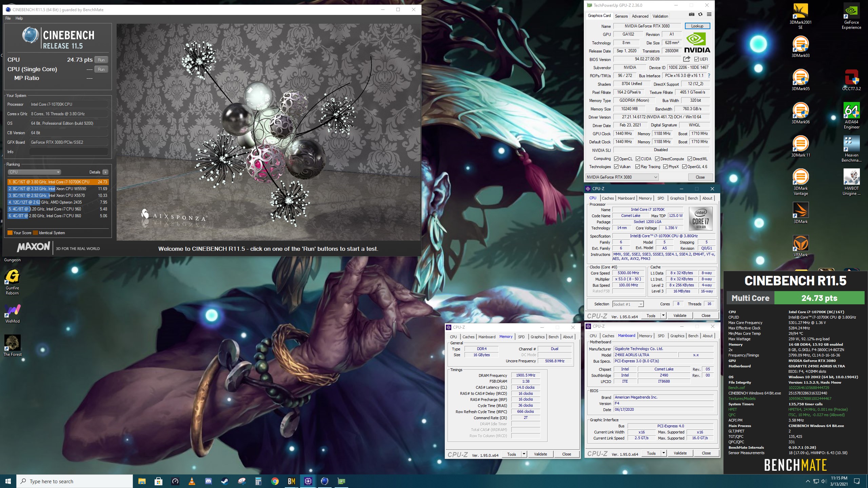Switch to Advanced tab in GPU-Z

point(640,16)
